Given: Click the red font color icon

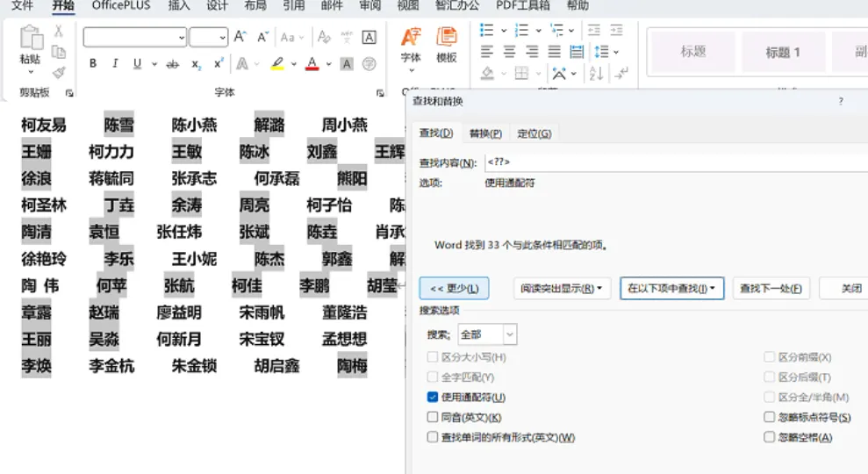Looking at the screenshot, I should tap(312, 64).
